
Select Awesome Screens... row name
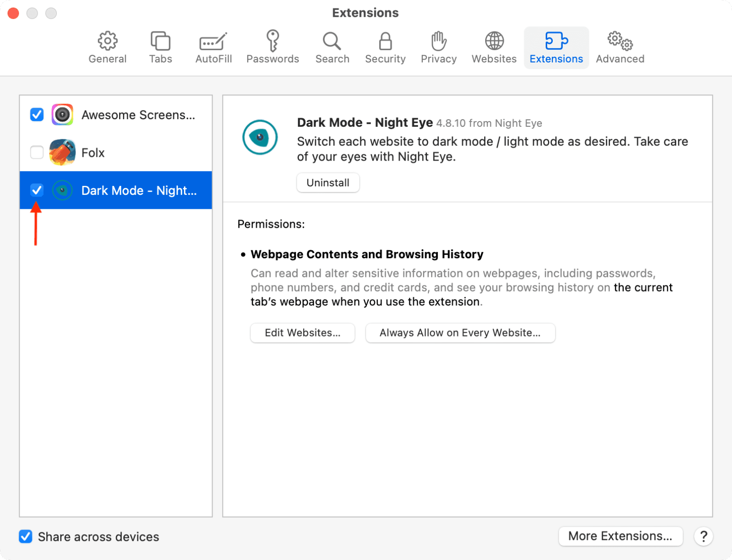tap(138, 115)
